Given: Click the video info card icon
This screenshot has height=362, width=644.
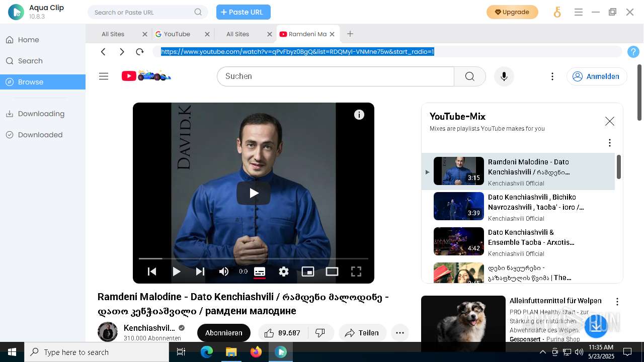Looking at the screenshot, I should (x=359, y=115).
